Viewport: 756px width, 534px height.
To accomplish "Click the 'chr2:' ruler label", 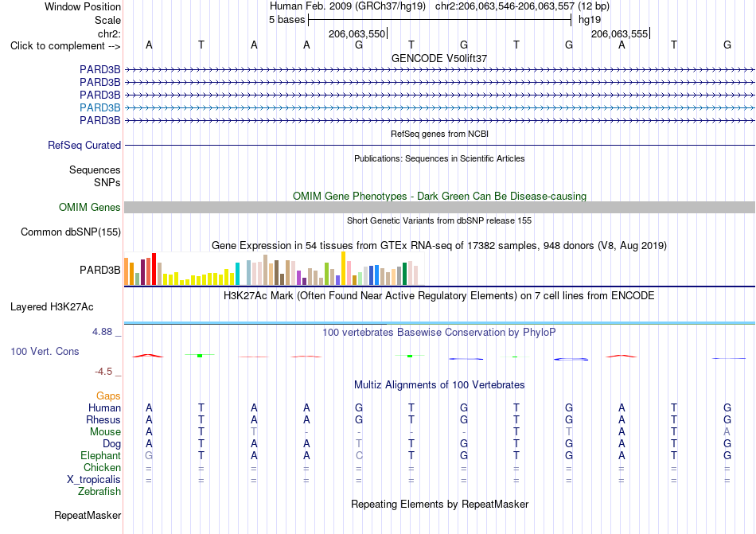I will click(x=109, y=33).
